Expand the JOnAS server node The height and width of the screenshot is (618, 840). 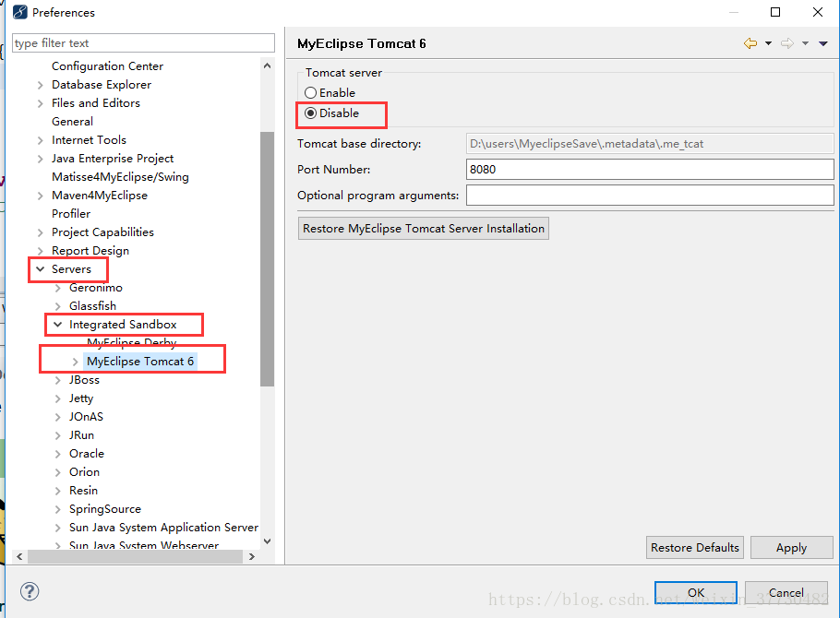click(58, 417)
